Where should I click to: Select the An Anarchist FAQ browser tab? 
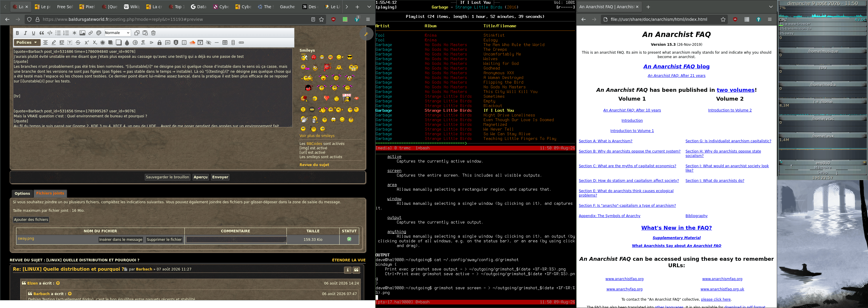point(610,7)
